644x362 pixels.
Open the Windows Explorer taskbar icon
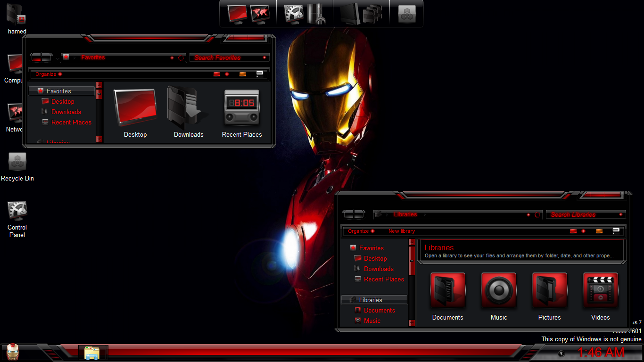point(92,353)
